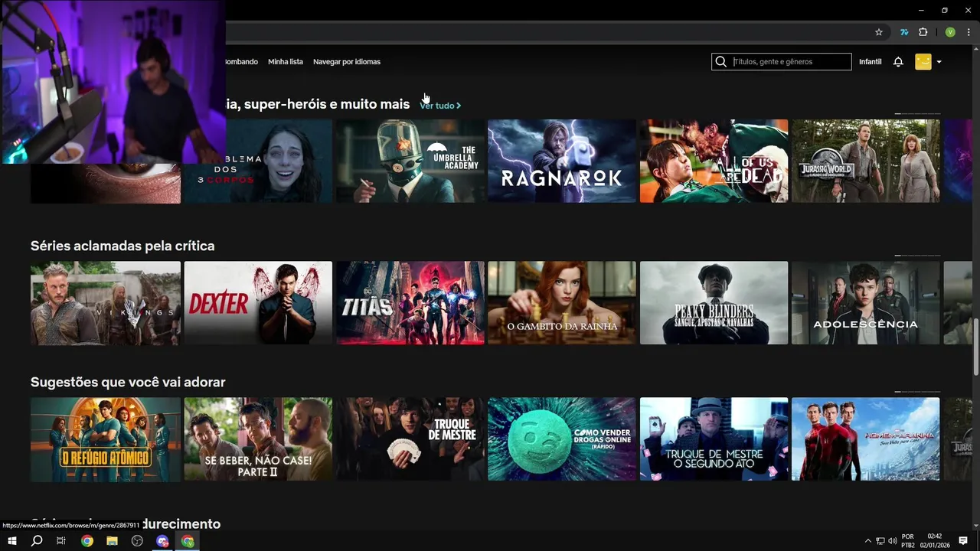
Task: Click the POR PTB2 language indicator
Action: coord(908,541)
